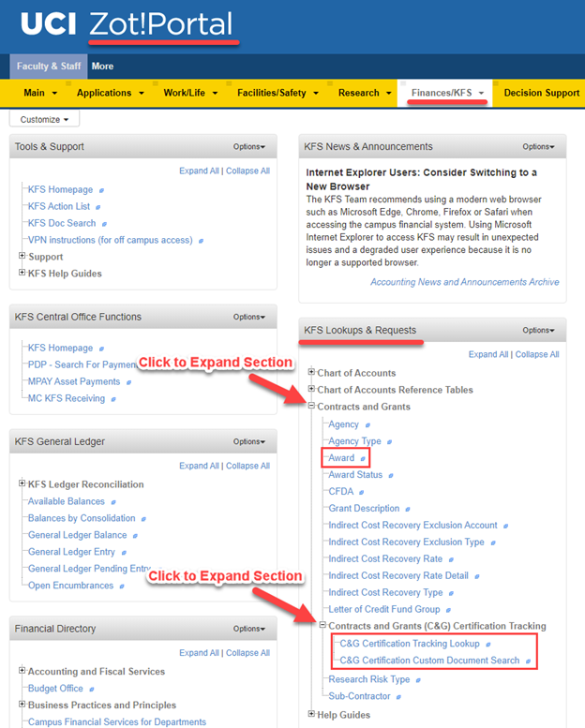The height and width of the screenshot is (728, 585).
Task: Click external-link icon beside Agency Type
Action: (x=389, y=441)
